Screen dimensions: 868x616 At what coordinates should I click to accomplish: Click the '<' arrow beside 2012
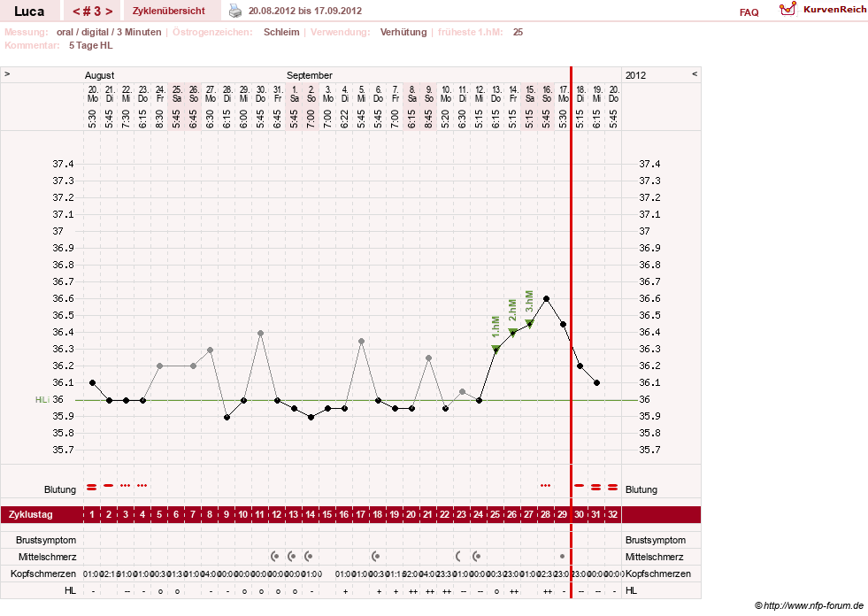pyautogui.click(x=695, y=73)
